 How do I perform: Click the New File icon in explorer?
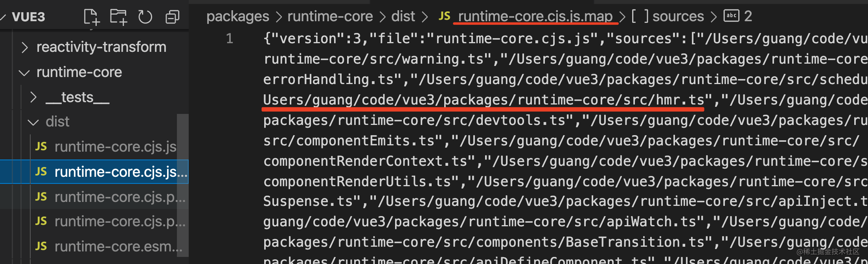point(91,17)
